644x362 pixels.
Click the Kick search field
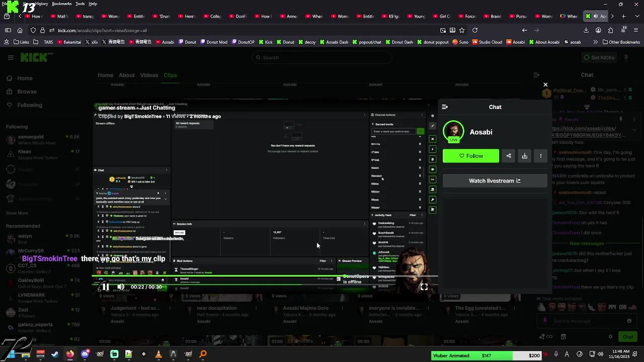(x=322, y=57)
